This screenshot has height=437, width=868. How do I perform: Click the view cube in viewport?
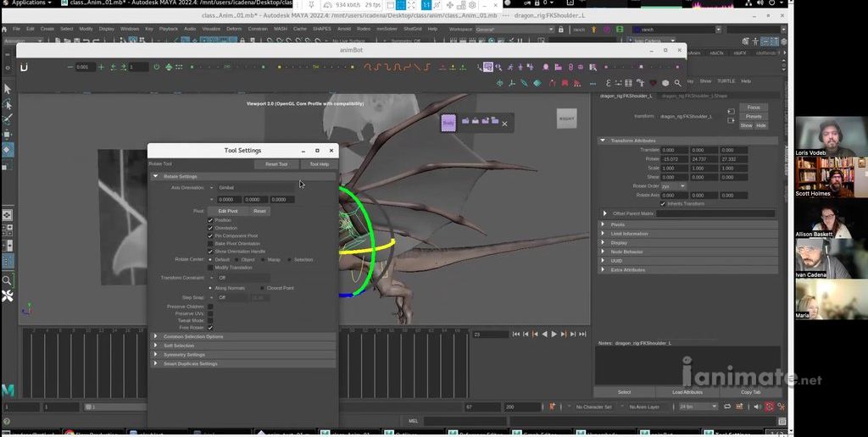coord(566,119)
